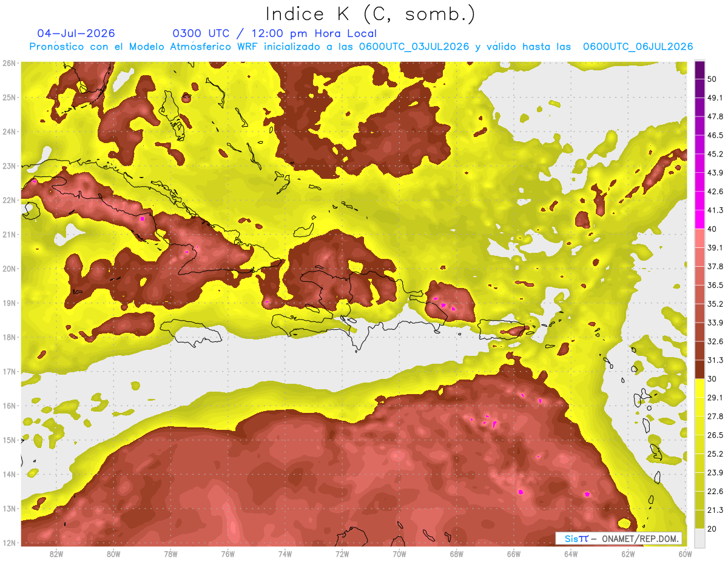Click the 19N latitude label

pos(9,303)
